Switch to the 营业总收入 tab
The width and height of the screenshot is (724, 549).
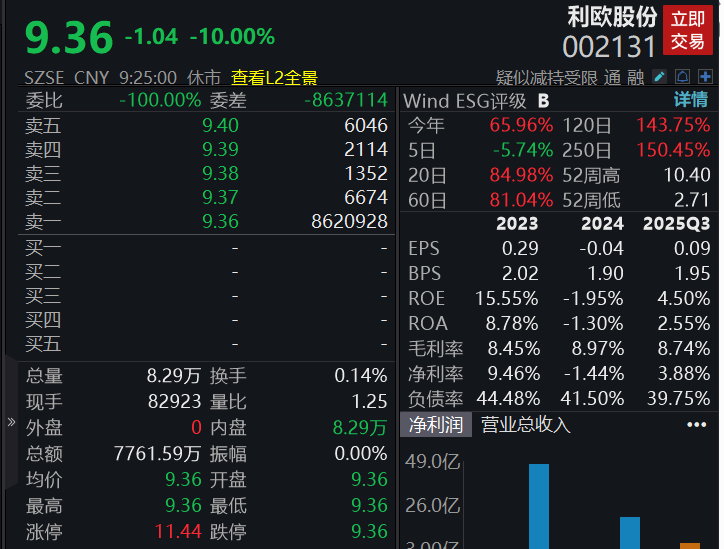pos(526,425)
